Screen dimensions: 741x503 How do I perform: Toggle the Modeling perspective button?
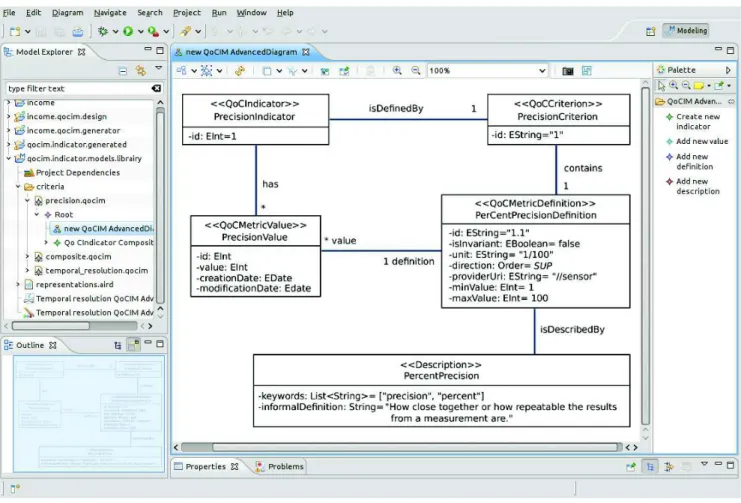pyautogui.click(x=686, y=31)
